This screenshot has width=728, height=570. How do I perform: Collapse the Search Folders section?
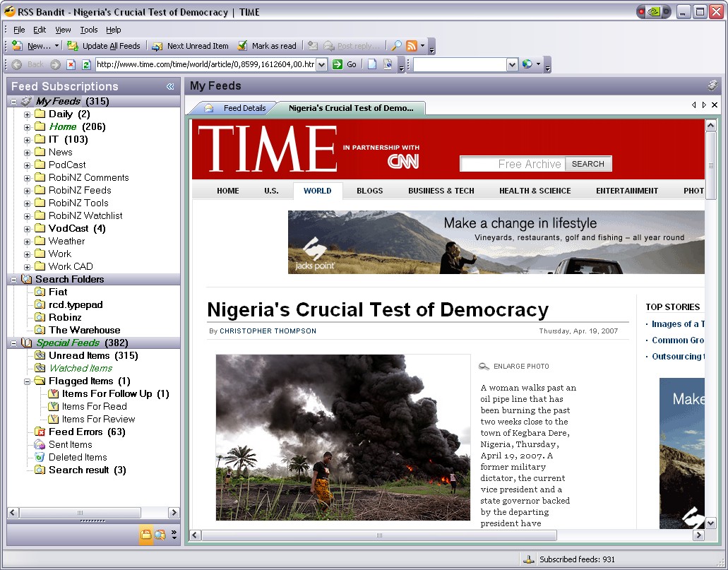[14, 280]
